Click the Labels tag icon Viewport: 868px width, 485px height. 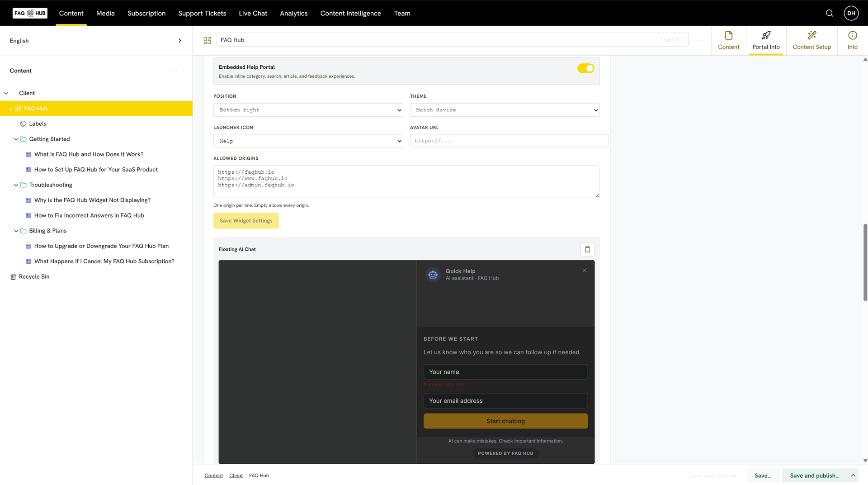pos(24,124)
